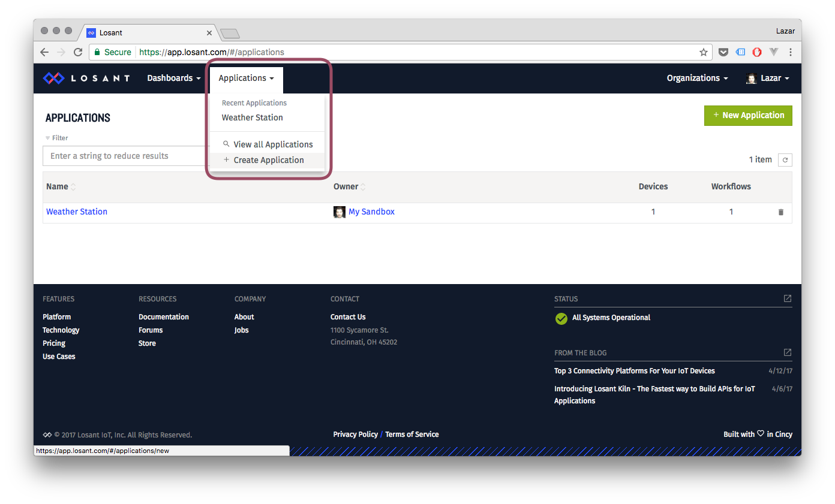This screenshot has width=835, height=504.
Task: Open the Weather Station application link
Action: point(77,212)
